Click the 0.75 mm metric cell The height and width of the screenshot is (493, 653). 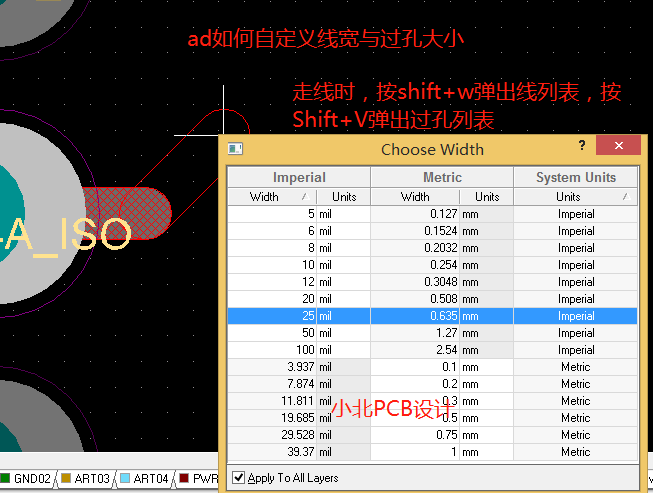point(415,435)
